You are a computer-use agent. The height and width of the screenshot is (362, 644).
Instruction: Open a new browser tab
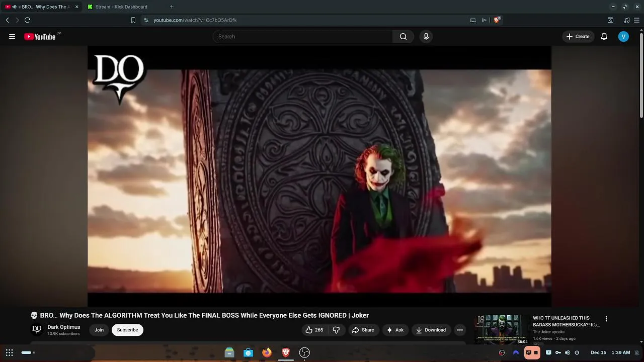pyautogui.click(x=172, y=7)
